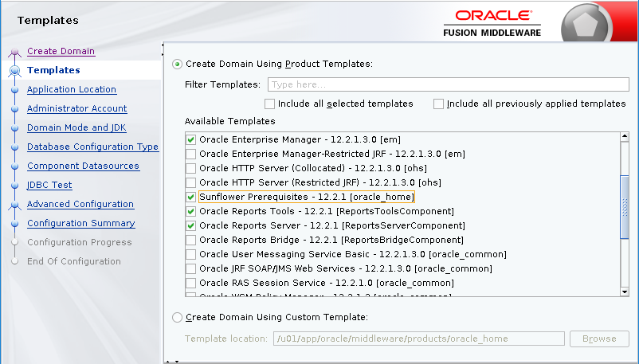Click the Administrator Account step bullet icon

pos(14,109)
